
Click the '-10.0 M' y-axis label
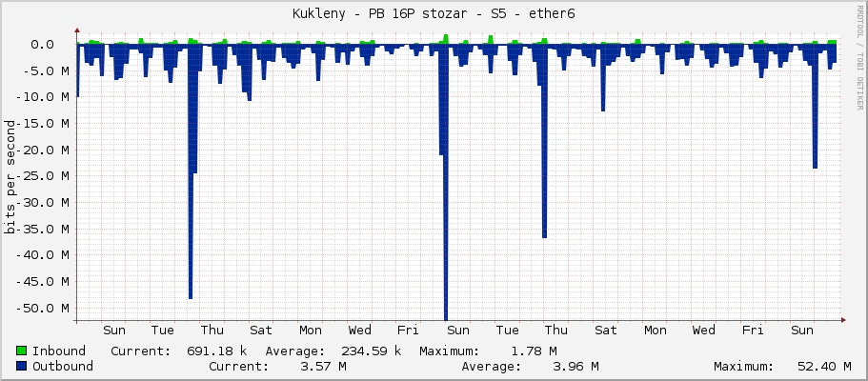[x=42, y=97]
